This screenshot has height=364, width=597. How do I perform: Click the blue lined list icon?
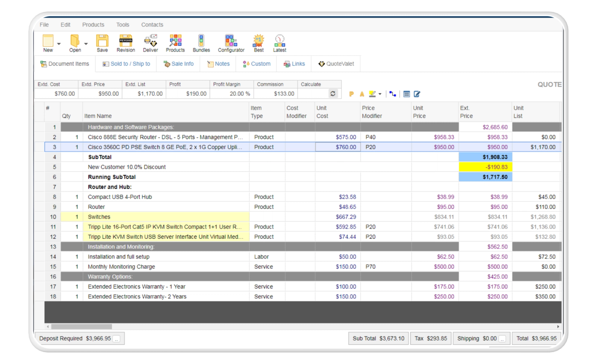pyautogui.click(x=407, y=94)
